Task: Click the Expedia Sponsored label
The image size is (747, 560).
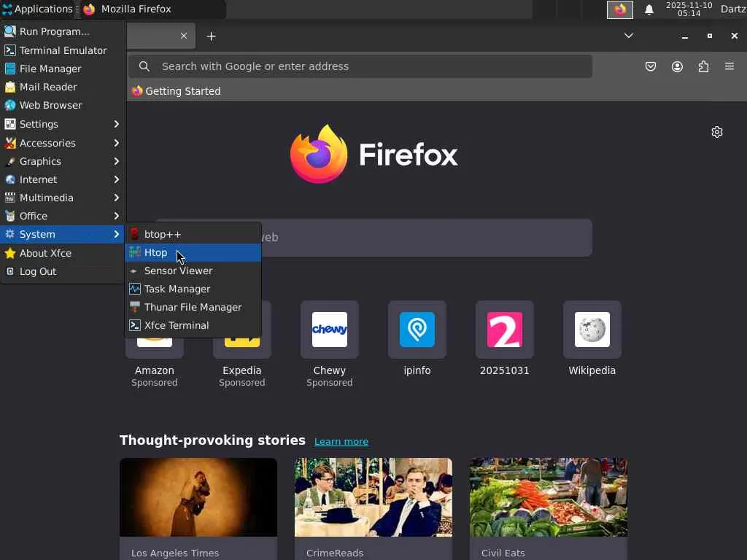Action: click(x=242, y=382)
